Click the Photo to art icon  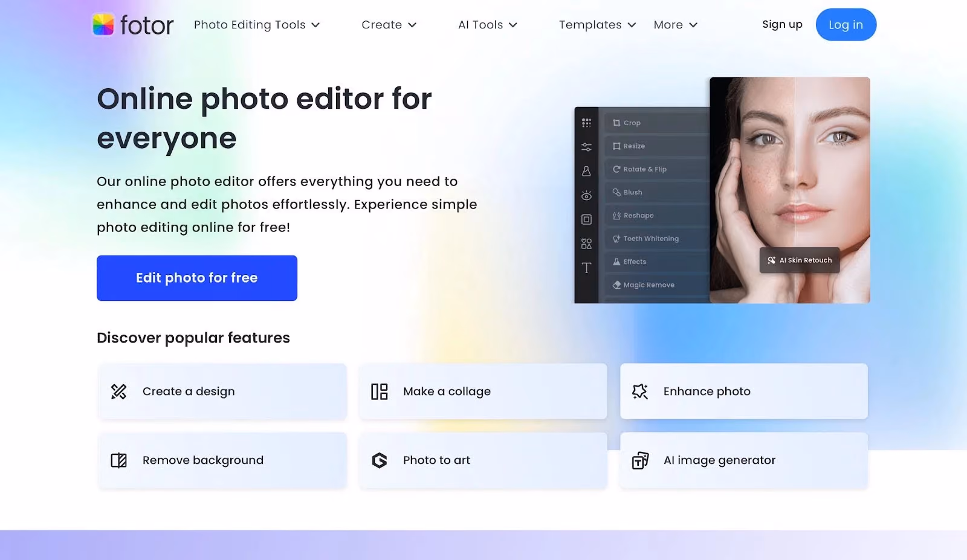click(380, 460)
